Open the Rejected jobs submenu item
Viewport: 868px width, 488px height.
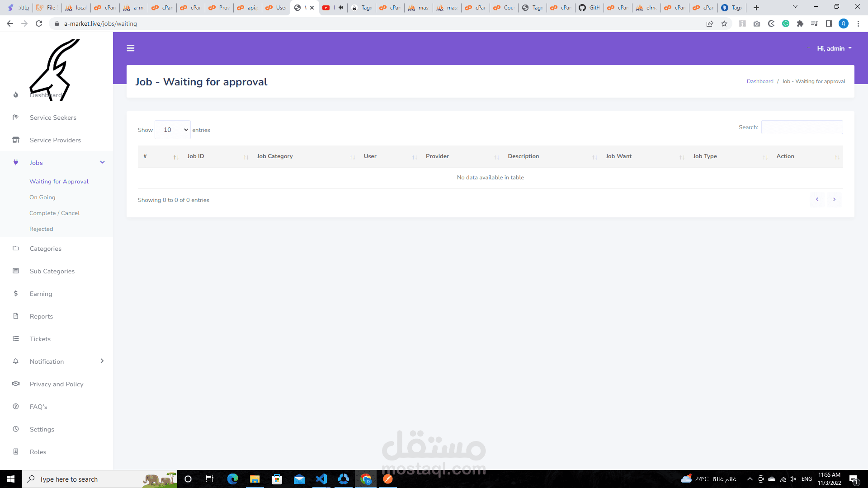41,229
